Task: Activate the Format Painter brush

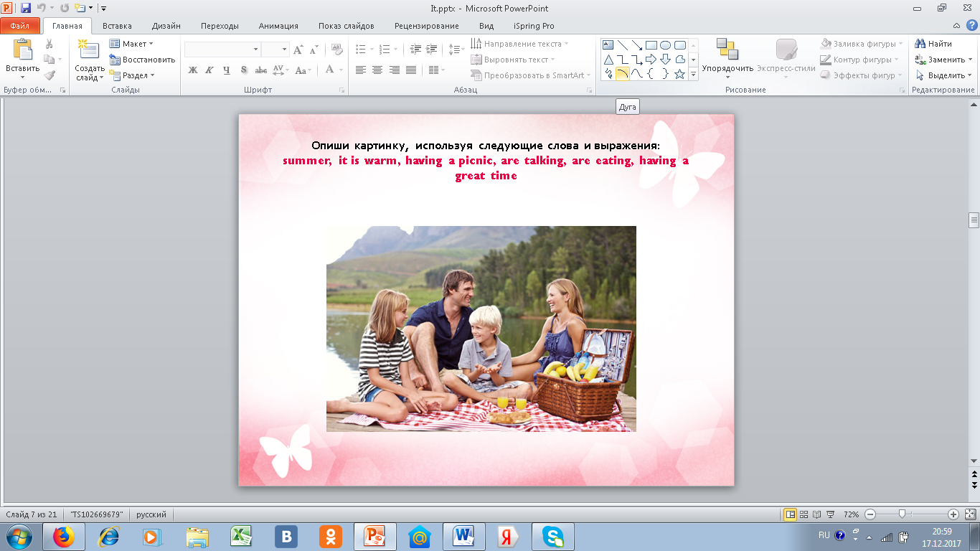Action: [x=50, y=75]
